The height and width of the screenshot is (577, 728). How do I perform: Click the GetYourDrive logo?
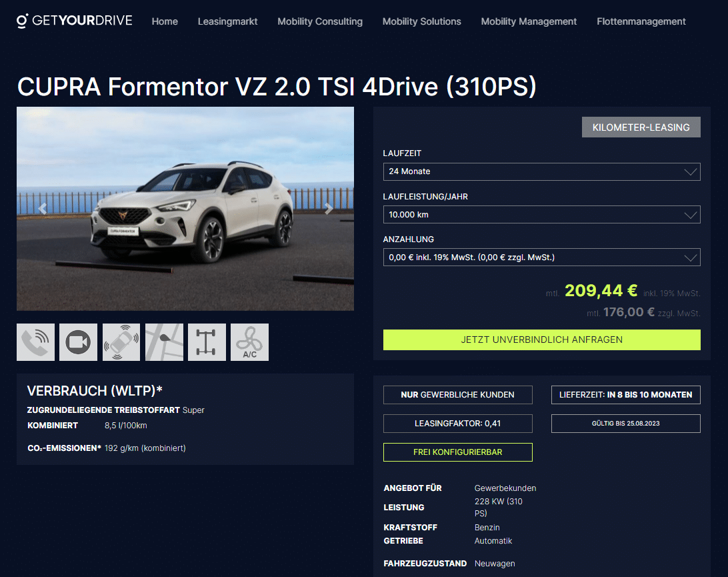(x=74, y=21)
